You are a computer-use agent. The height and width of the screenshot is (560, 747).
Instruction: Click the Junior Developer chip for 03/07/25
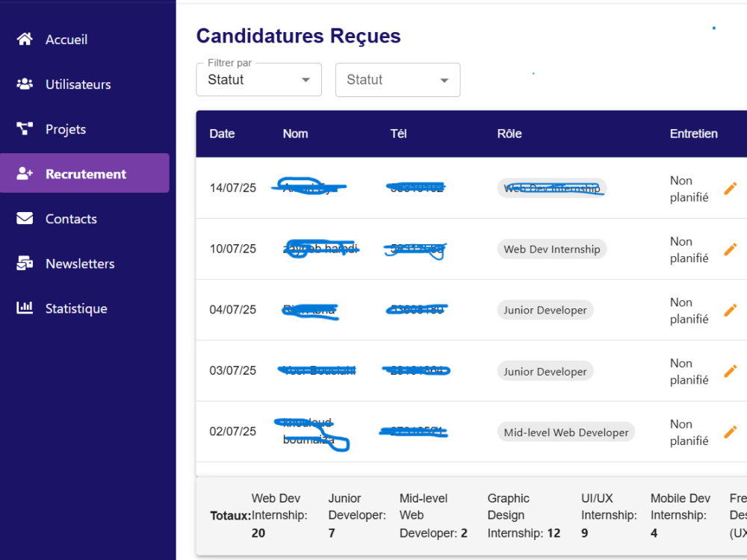coord(545,371)
